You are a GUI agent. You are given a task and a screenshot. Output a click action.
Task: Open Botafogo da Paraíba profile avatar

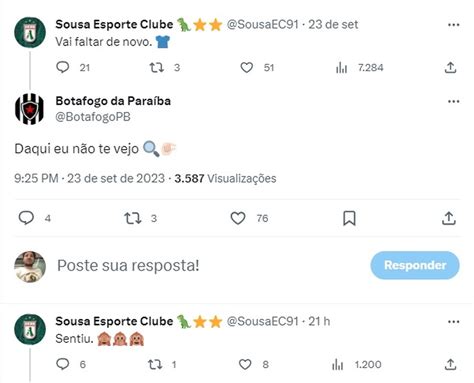(x=29, y=109)
